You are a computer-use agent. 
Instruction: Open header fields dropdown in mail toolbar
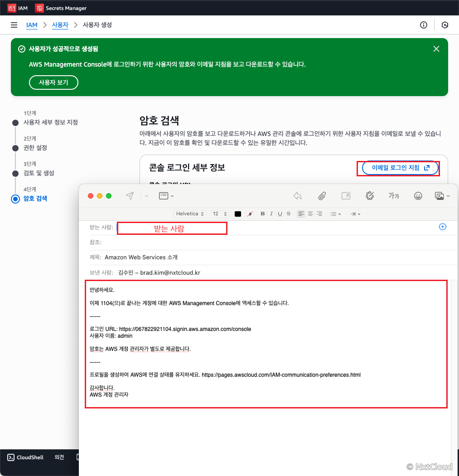(x=166, y=196)
